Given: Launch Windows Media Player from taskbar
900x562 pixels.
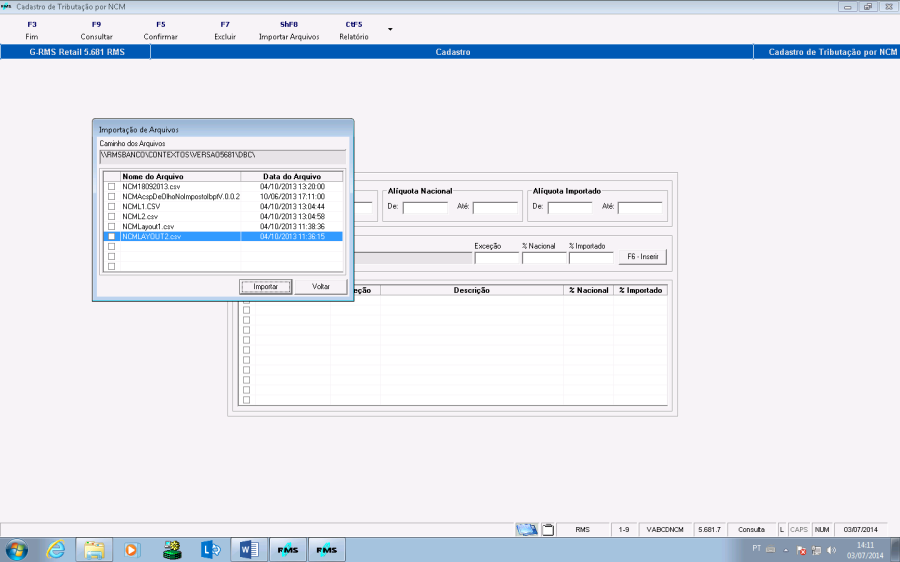Looking at the screenshot, I should click(132, 549).
